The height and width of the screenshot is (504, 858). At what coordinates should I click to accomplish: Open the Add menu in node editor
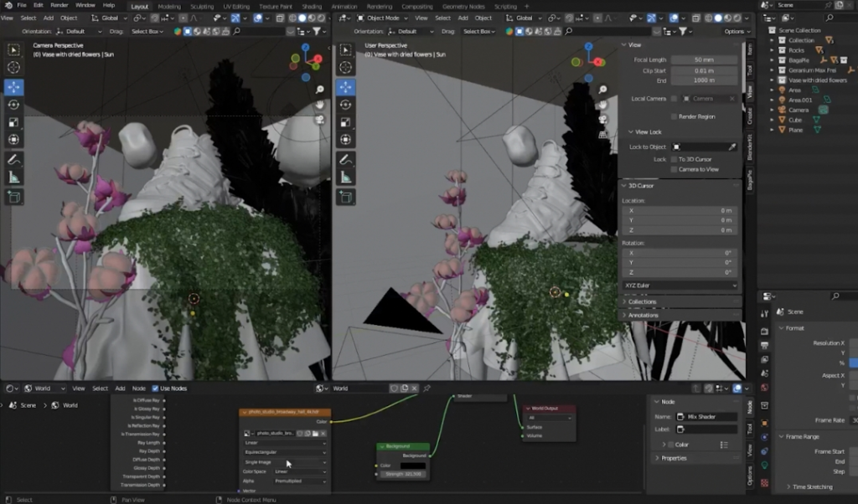(x=120, y=388)
